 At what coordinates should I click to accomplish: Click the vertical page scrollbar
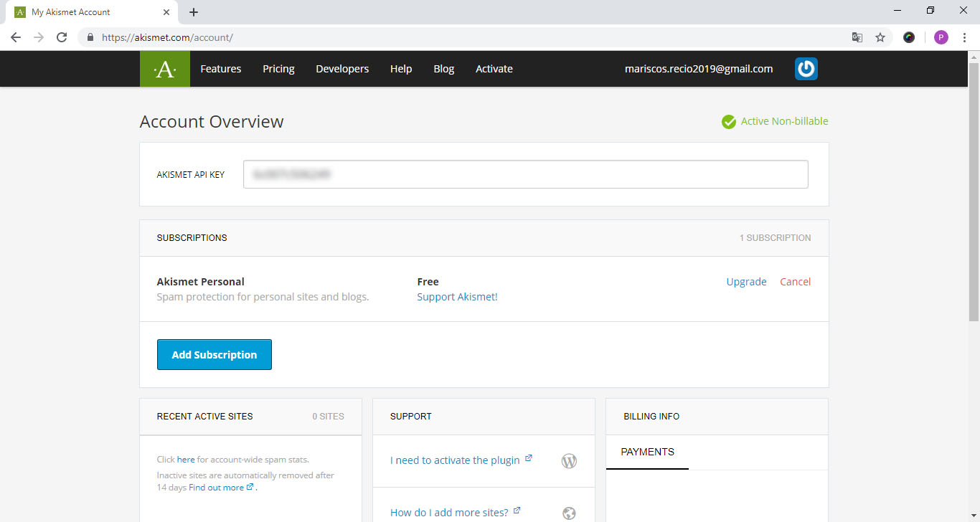[x=974, y=192]
